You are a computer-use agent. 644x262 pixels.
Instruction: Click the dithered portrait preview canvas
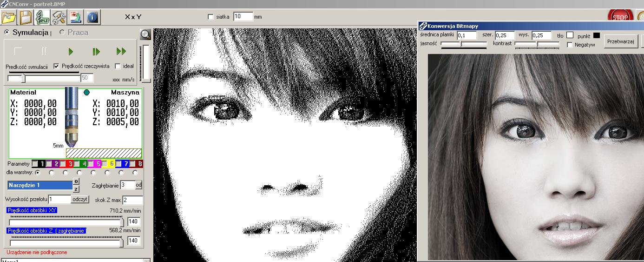pyautogui.click(x=286, y=145)
